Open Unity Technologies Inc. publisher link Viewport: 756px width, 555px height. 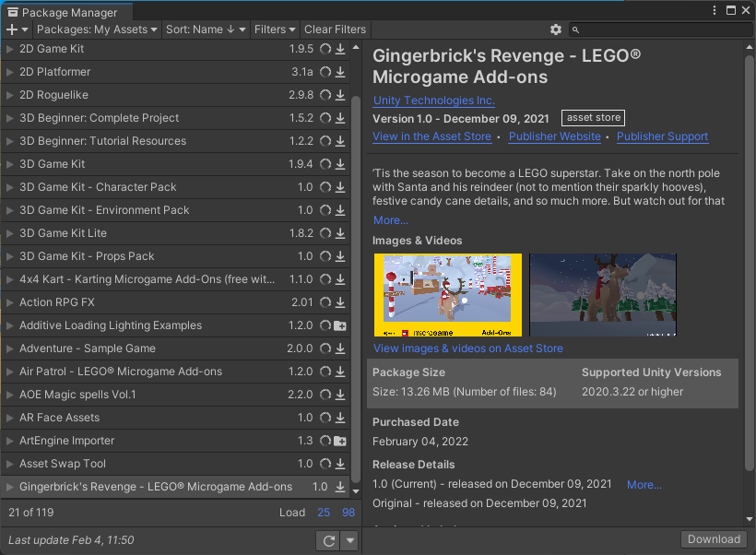[434, 100]
